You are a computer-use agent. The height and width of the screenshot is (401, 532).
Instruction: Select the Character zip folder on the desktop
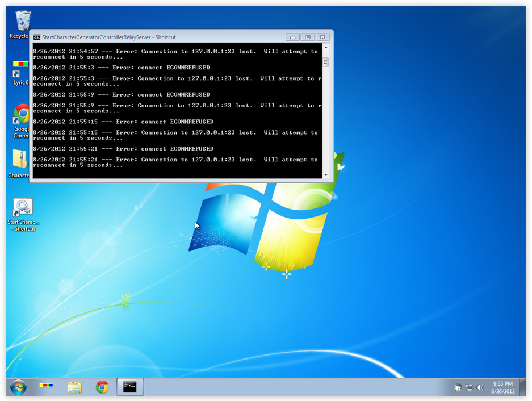tap(19, 164)
